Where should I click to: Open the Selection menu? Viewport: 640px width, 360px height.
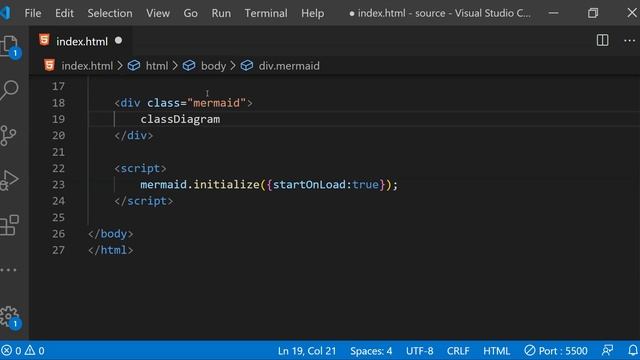110,13
